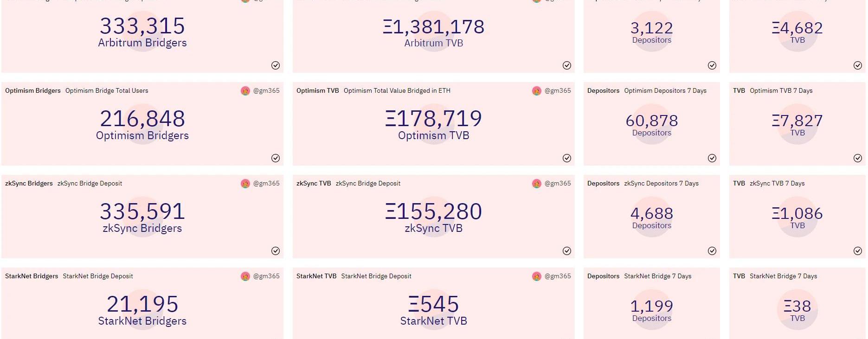Open the StarkNet Bridgers query title
The image size is (868, 339).
point(32,276)
